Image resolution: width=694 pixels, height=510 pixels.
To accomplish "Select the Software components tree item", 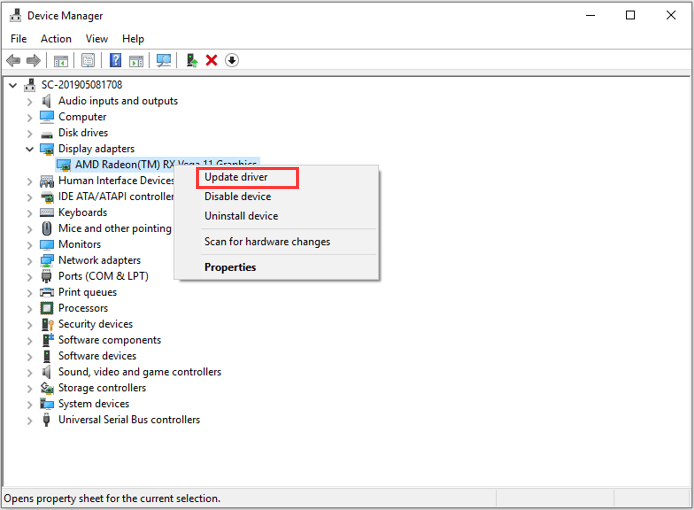I will click(110, 340).
